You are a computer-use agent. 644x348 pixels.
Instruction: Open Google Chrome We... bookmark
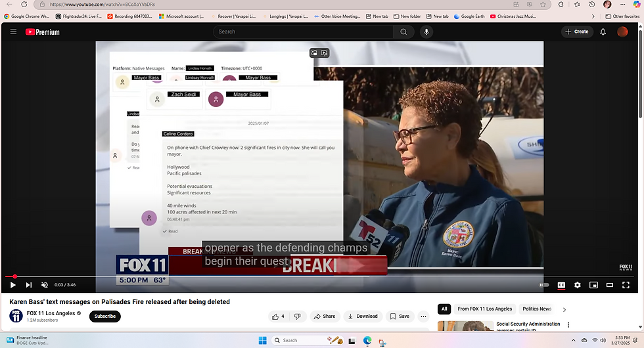coord(27,16)
